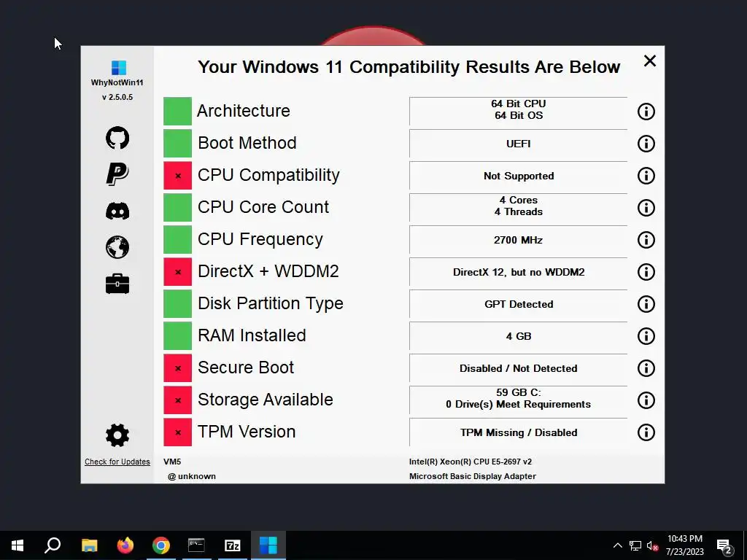Open the Windows Start menu

(x=18, y=545)
